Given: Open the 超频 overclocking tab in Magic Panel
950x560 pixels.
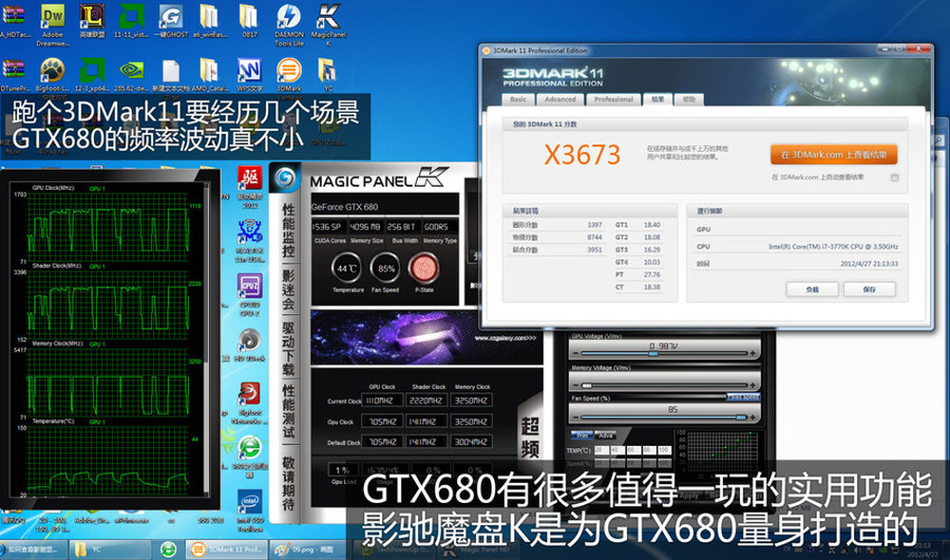Looking at the screenshot, I should click(x=529, y=437).
